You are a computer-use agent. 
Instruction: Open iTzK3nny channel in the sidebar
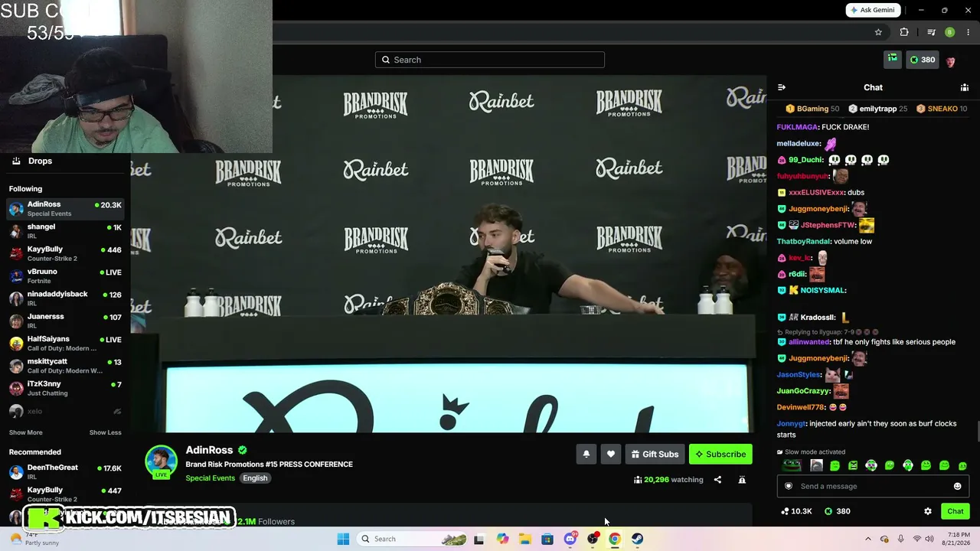[x=65, y=388]
